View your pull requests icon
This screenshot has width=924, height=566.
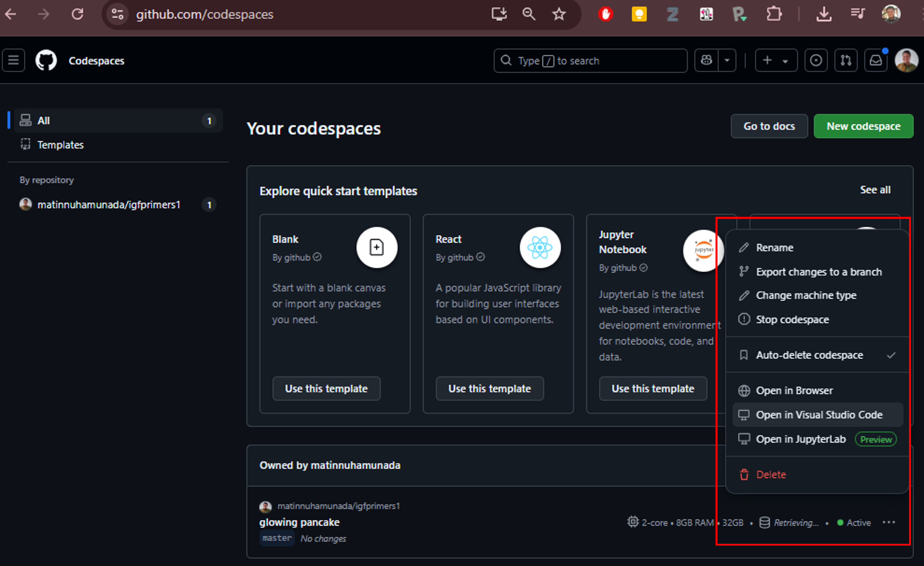tap(846, 60)
